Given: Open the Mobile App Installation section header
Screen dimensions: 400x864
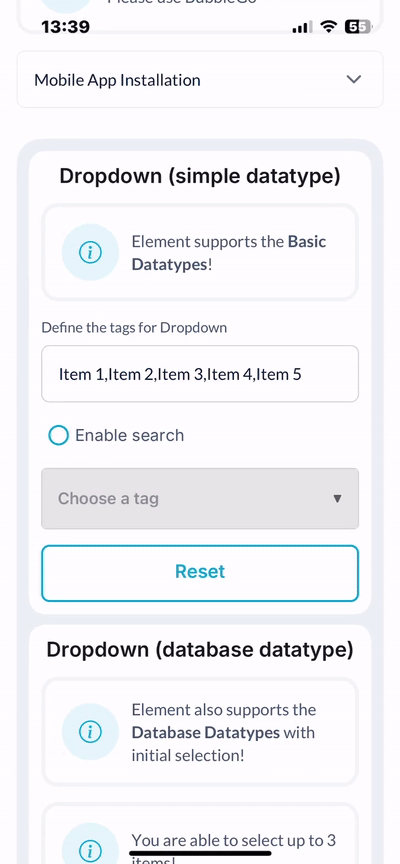Looking at the screenshot, I should tap(200, 79).
